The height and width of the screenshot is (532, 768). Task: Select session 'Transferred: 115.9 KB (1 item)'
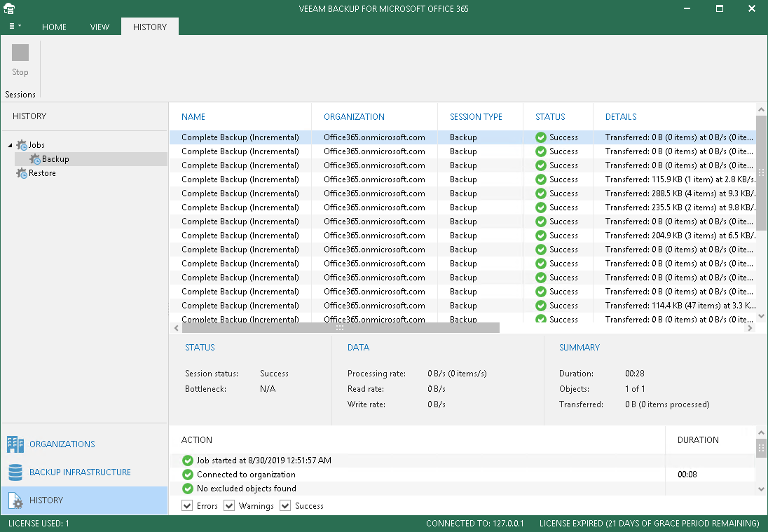tap(462, 179)
